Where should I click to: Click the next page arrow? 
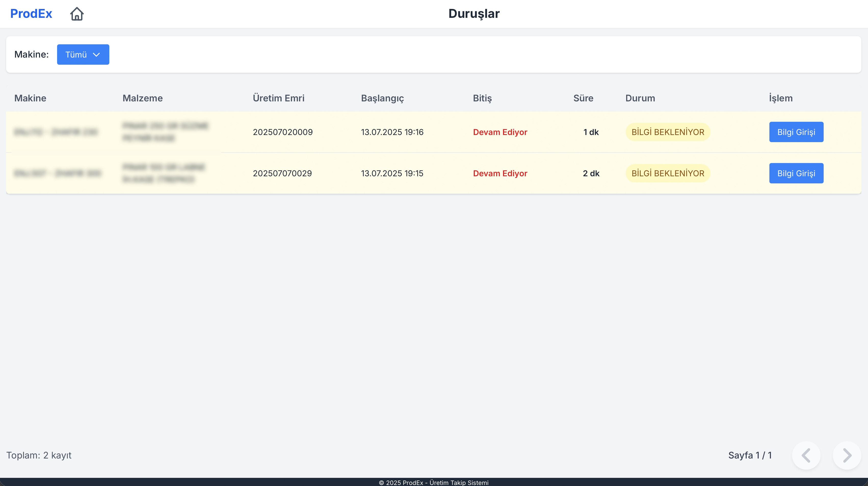point(846,455)
